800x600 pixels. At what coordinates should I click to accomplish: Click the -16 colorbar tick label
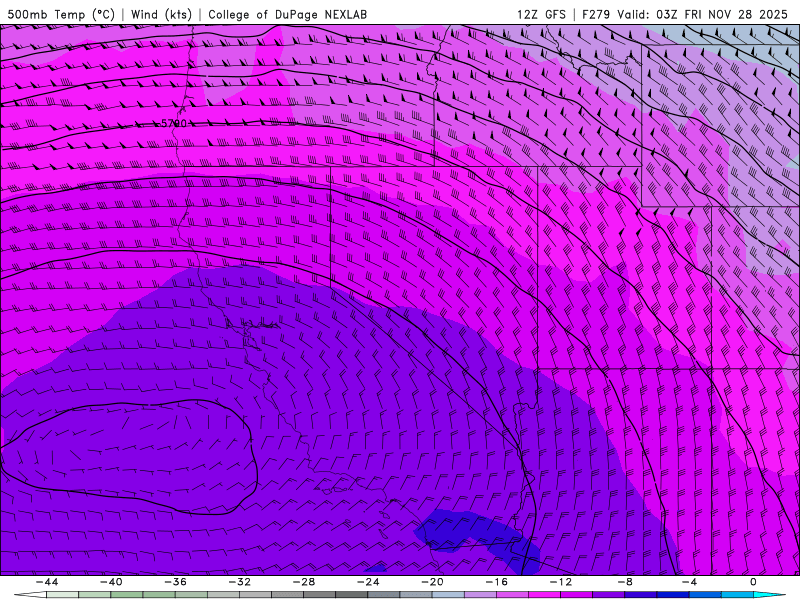tap(496, 582)
